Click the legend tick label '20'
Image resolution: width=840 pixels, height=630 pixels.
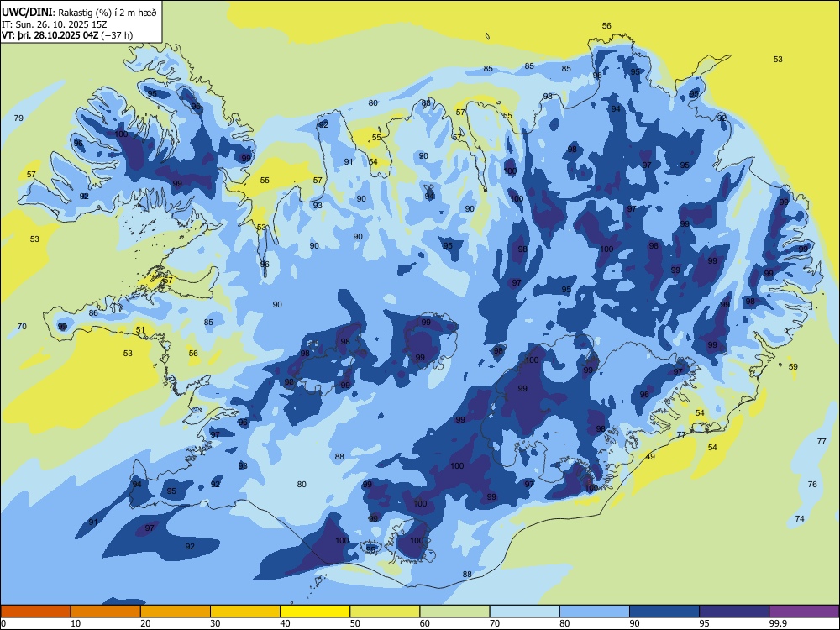coord(145,623)
